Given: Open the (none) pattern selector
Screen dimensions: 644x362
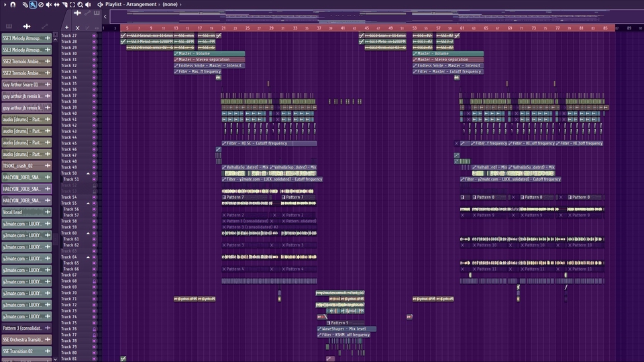Looking at the screenshot, I should [x=170, y=4].
